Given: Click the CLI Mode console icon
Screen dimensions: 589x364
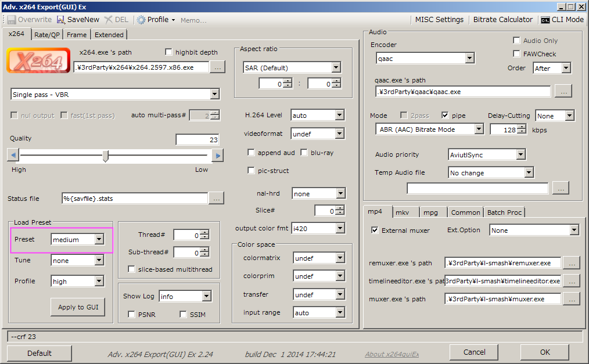Looking at the screenshot, I should pos(545,20).
